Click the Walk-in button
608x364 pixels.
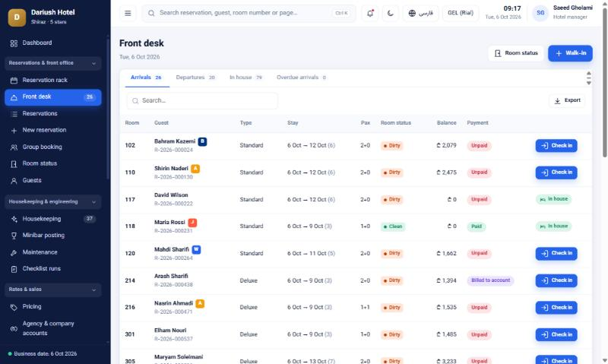[570, 53]
